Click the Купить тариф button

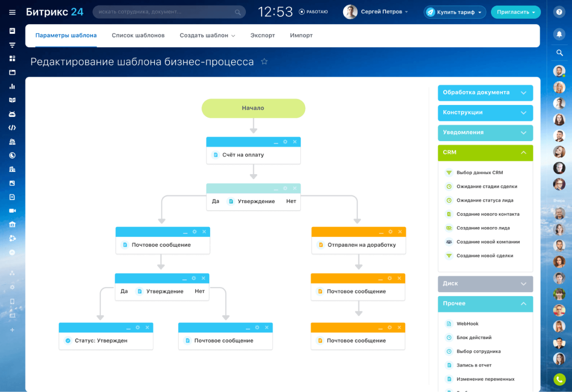click(x=454, y=12)
